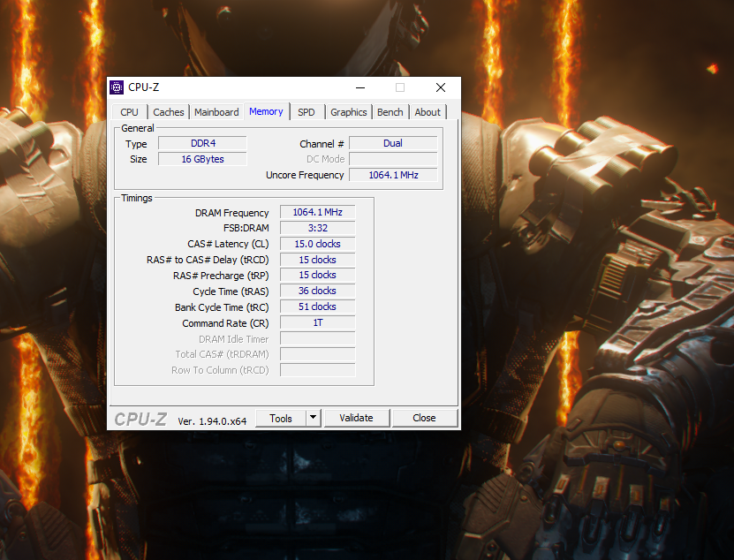Screen dimensions: 734x560
Task: Switch to the Bench tab
Action: pos(390,112)
